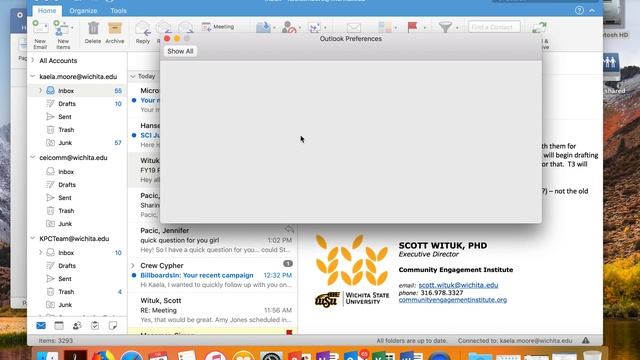The image size is (640, 360).
Task: Open Sent under KPCTeam@wichita.edu
Action: point(77,279)
